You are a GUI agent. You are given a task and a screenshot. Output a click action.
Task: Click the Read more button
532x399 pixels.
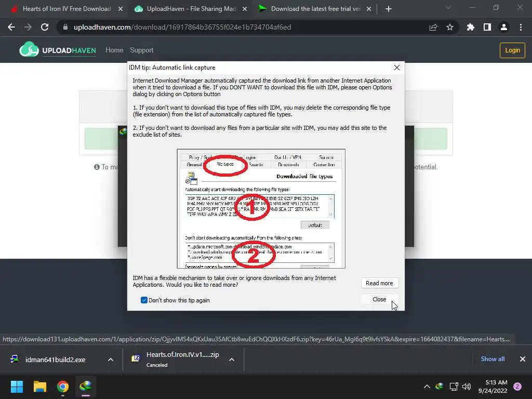tap(379, 283)
